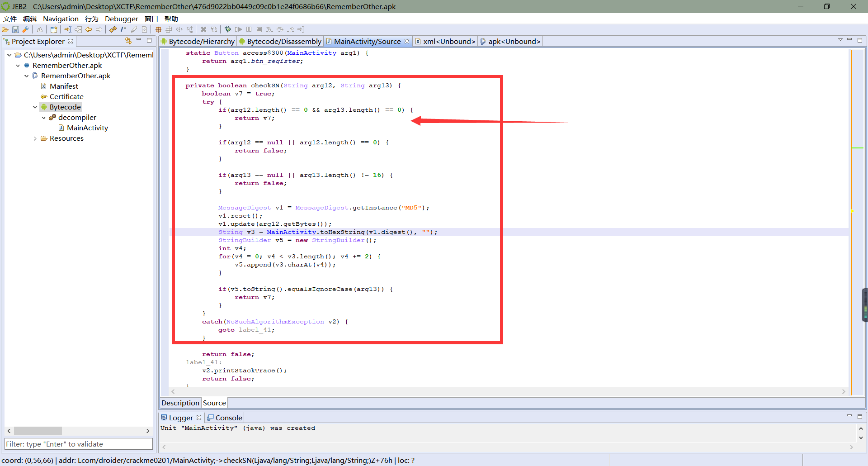Toggle link-with-editor arrows in Project Explorer

coord(128,41)
